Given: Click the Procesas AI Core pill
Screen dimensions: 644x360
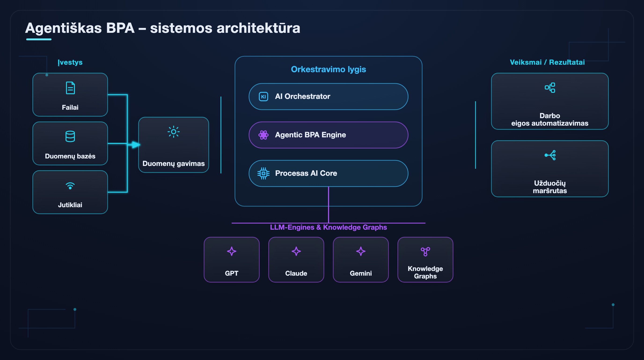Looking at the screenshot, I should (x=328, y=173).
